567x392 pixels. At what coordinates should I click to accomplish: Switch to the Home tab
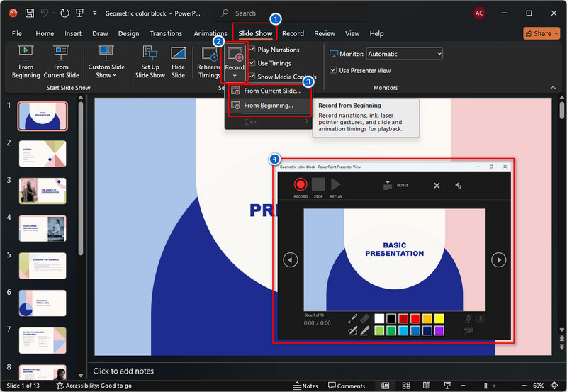[45, 33]
